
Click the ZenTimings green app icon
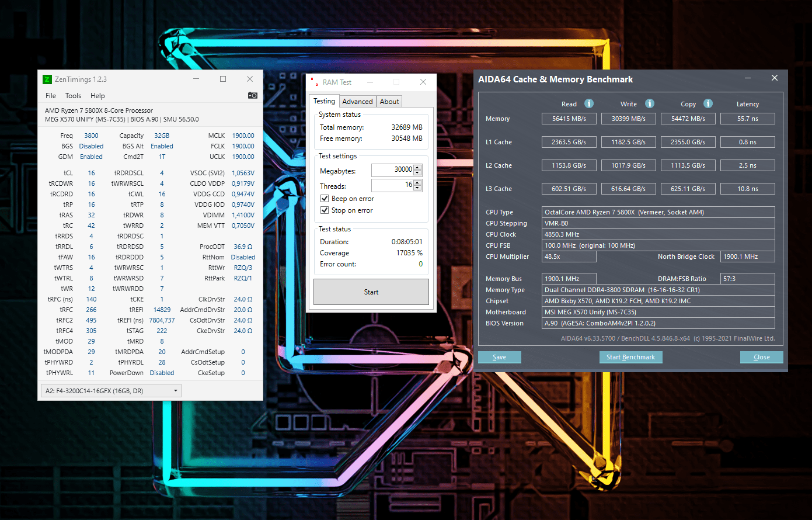tap(47, 79)
